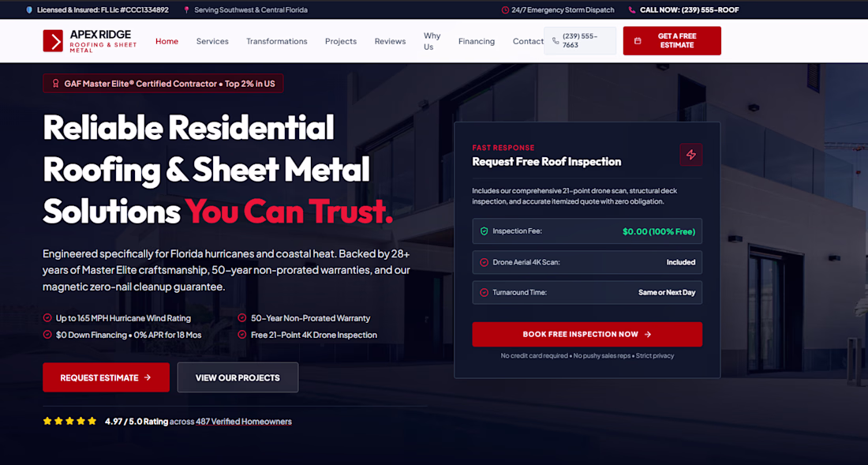Click the check icon beside Turnaround Time
This screenshot has width=868, height=465.
(x=484, y=292)
